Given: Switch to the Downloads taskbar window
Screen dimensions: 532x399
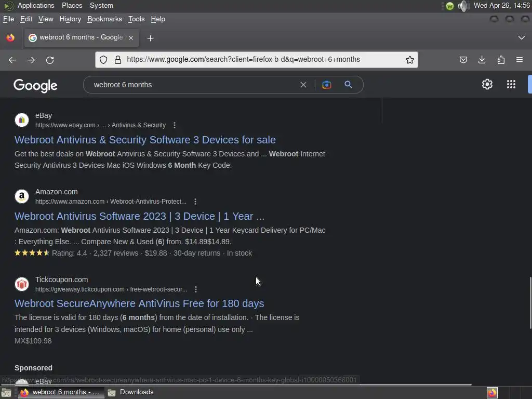Looking at the screenshot, I should tap(131, 393).
